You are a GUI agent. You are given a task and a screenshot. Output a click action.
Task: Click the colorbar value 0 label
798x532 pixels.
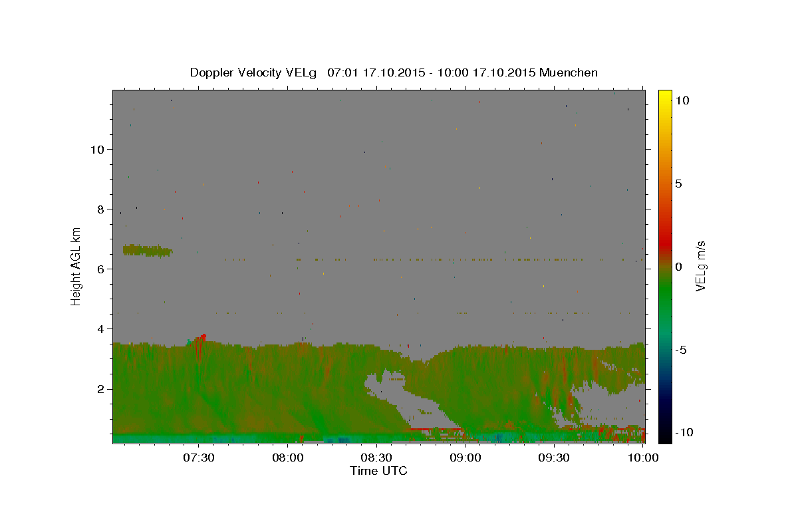[678, 267]
